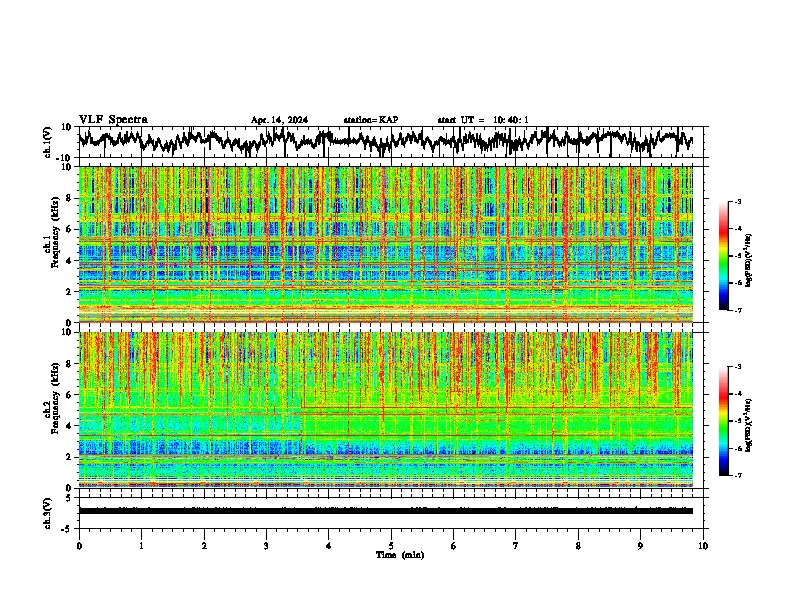Screen dimensions: 792x612
Task: Click the "-3" label on the ch.1 colorbar
Action: 738,202
